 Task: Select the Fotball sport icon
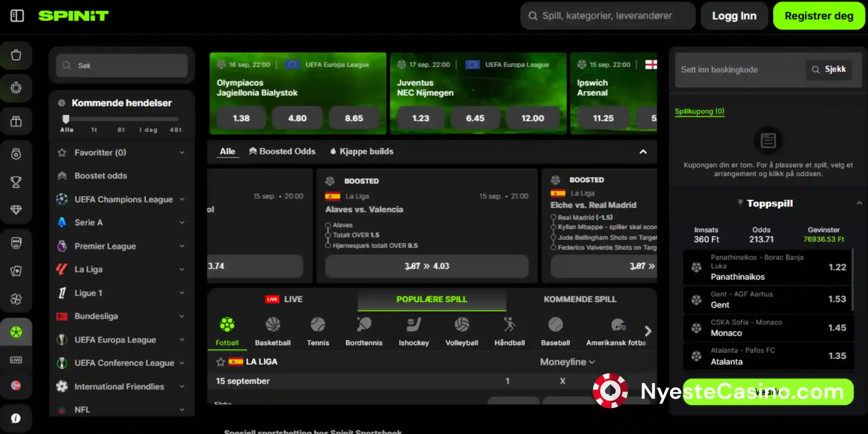[227, 332]
